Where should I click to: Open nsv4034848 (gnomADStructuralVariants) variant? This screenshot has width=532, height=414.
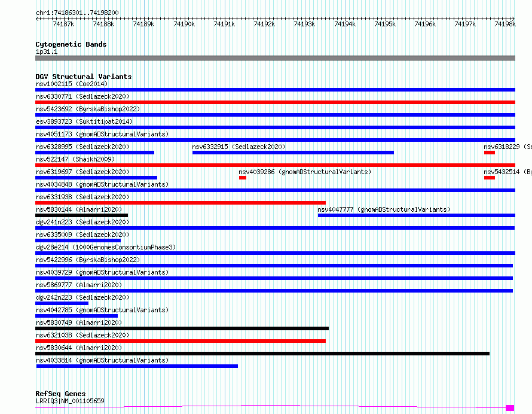point(102,184)
